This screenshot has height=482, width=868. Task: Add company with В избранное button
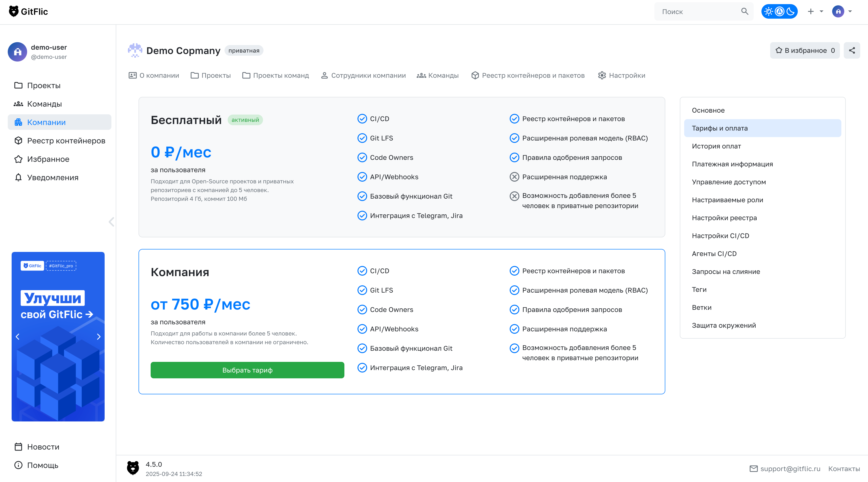point(805,51)
